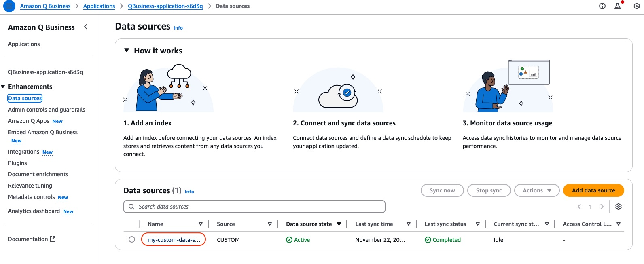Viewport: 644px width, 264px height.
Task: Open Applications in the sidebar
Action: tap(24, 44)
